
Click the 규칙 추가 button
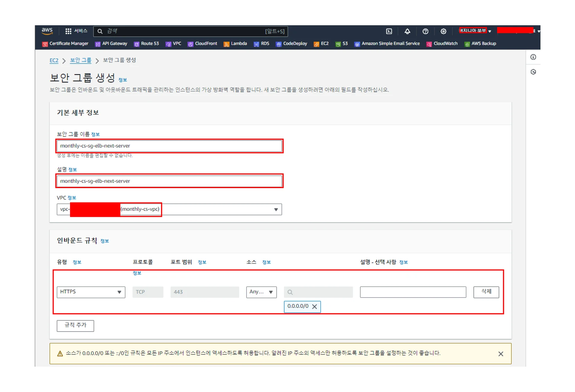tap(75, 326)
